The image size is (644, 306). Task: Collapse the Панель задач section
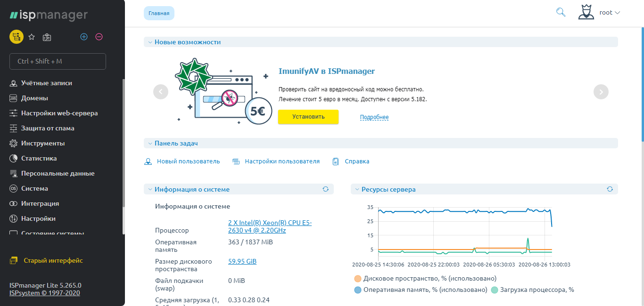pyautogui.click(x=150, y=143)
